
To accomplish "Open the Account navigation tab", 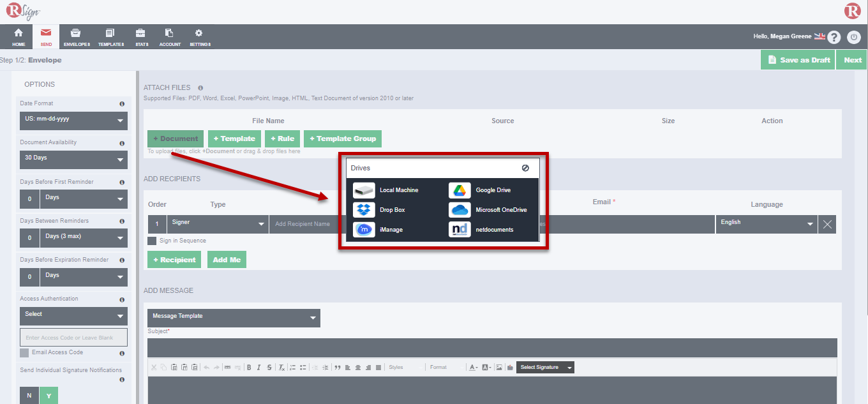I will [170, 36].
